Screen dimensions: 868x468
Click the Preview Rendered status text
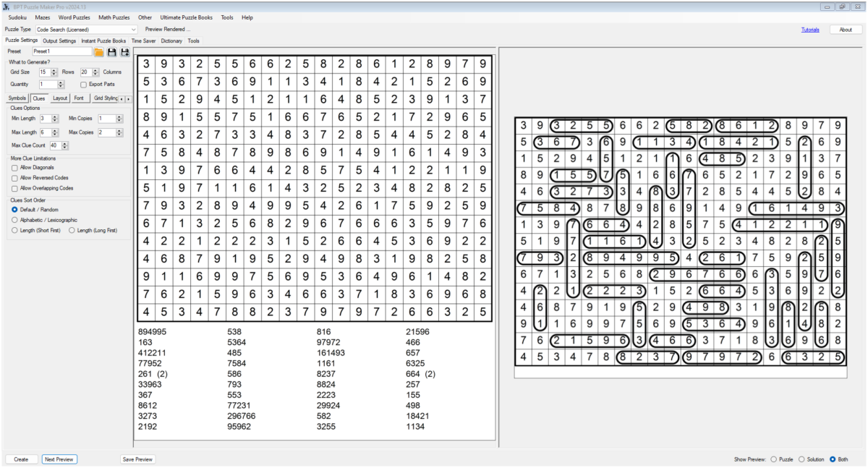click(168, 30)
